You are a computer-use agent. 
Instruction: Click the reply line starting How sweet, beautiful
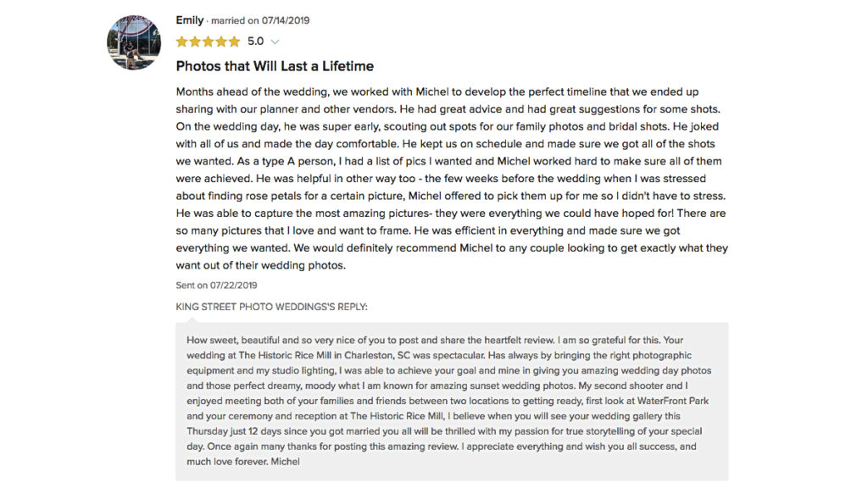435,341
